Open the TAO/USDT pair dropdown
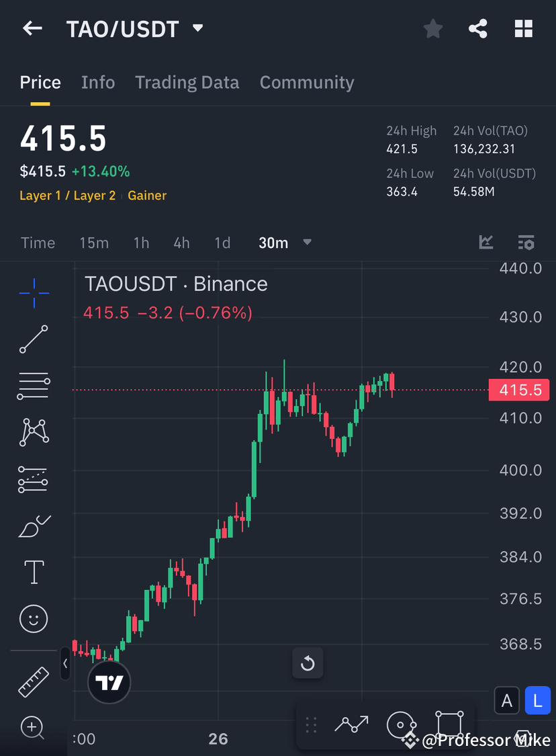 pos(197,28)
